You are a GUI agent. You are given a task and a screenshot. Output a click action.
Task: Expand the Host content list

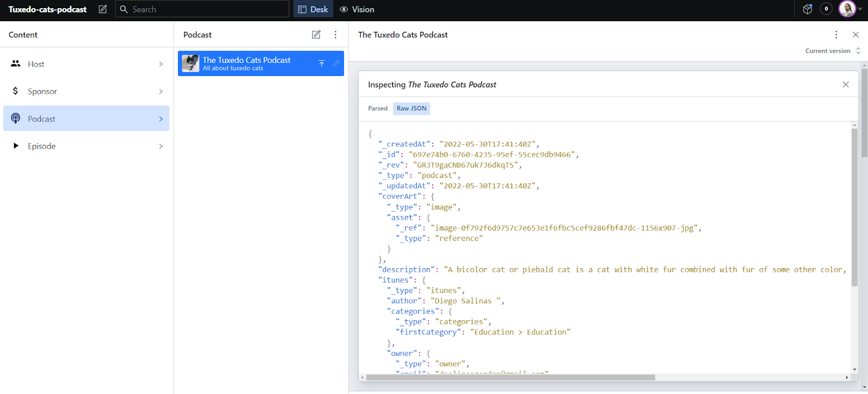86,64
